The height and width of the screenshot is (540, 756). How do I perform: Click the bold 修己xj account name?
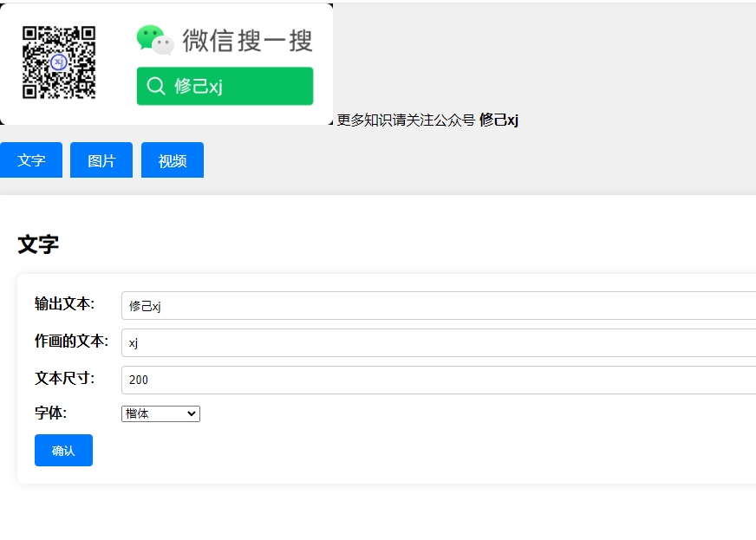click(499, 120)
